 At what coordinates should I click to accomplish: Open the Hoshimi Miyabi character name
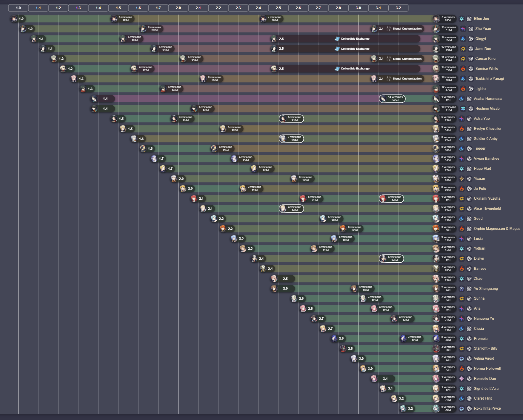(x=488, y=109)
